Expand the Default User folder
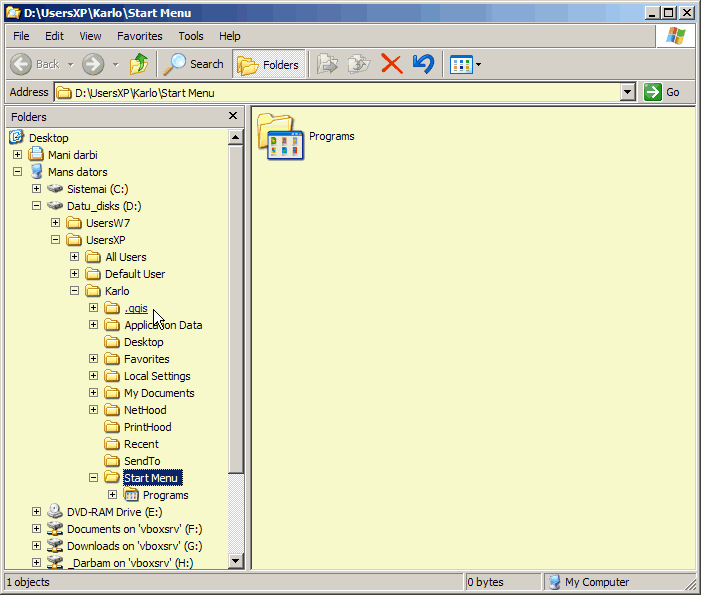The width and height of the screenshot is (701, 595). 75,274
